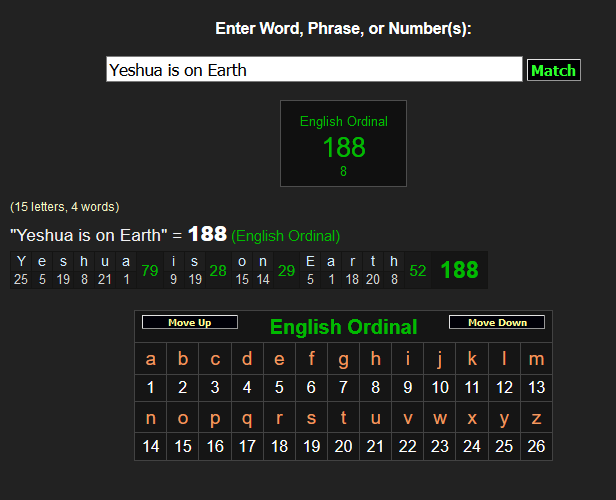
Task: Click the English Ordinal heading in the cipher chart
Action: coord(343,327)
